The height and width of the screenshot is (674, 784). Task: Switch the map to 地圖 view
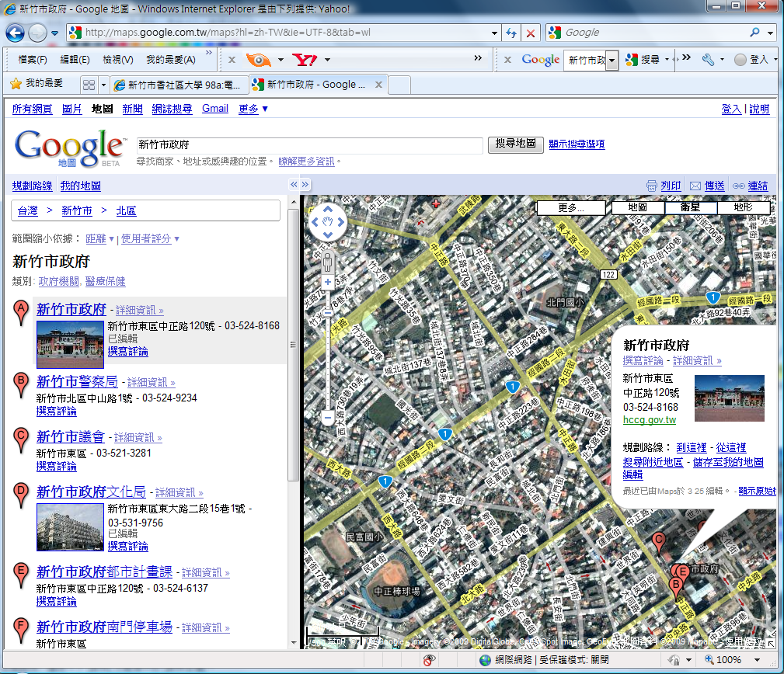[637, 207]
